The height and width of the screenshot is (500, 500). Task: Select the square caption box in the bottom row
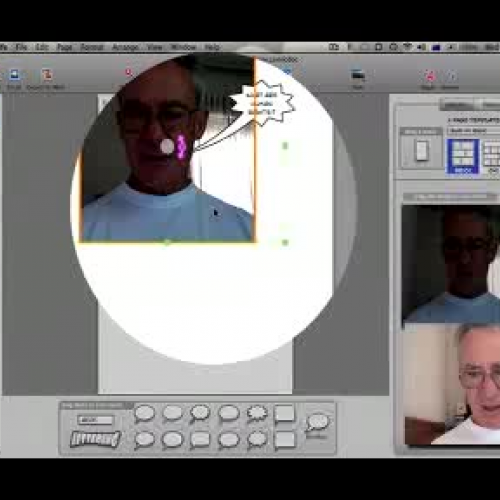tap(284, 440)
